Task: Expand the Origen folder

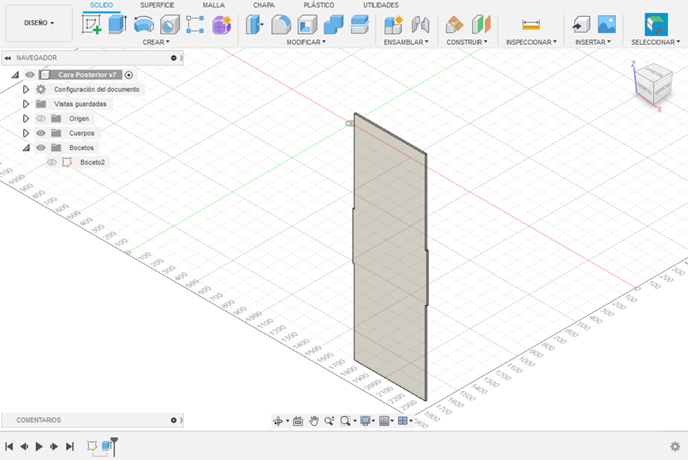Action: click(26, 119)
